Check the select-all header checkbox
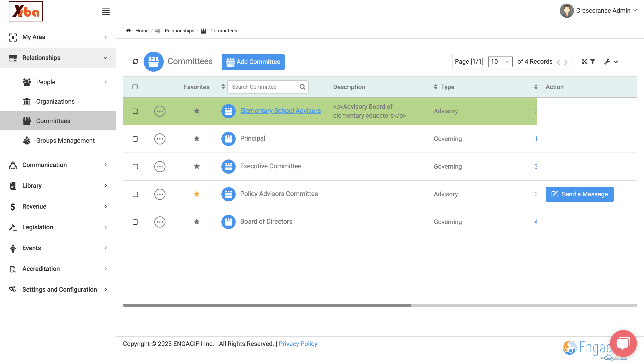The height and width of the screenshot is (364, 644). (x=135, y=87)
